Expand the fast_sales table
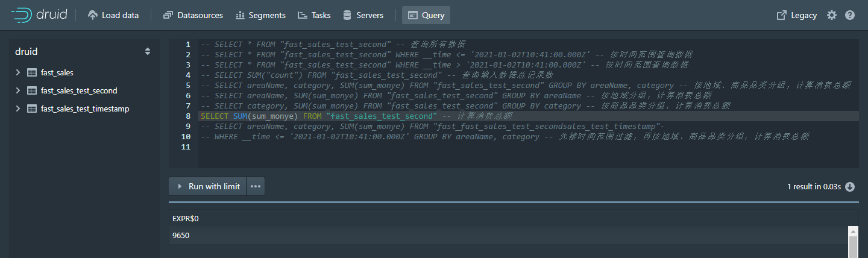 coord(17,72)
